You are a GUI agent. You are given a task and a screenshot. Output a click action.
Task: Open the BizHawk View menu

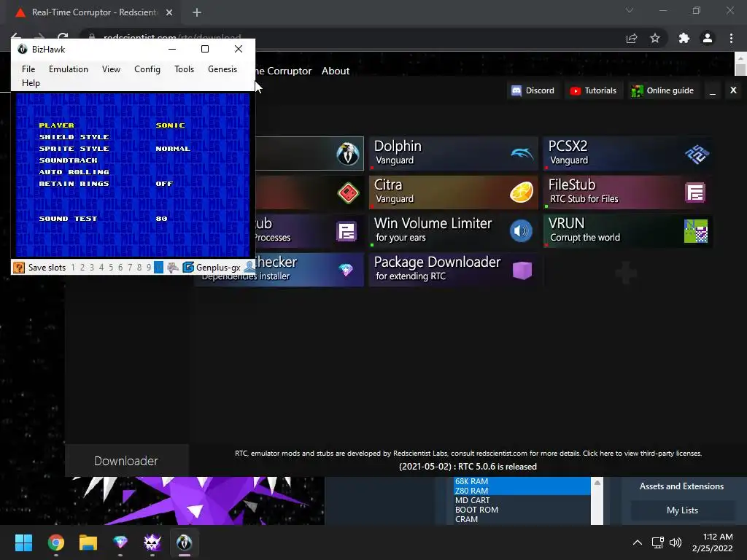111,69
